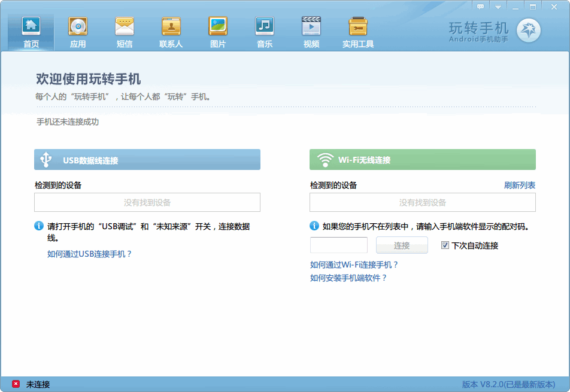Switch to the 首页 (Home) tab
Image resolution: width=570 pixels, height=392 pixels.
(31, 32)
